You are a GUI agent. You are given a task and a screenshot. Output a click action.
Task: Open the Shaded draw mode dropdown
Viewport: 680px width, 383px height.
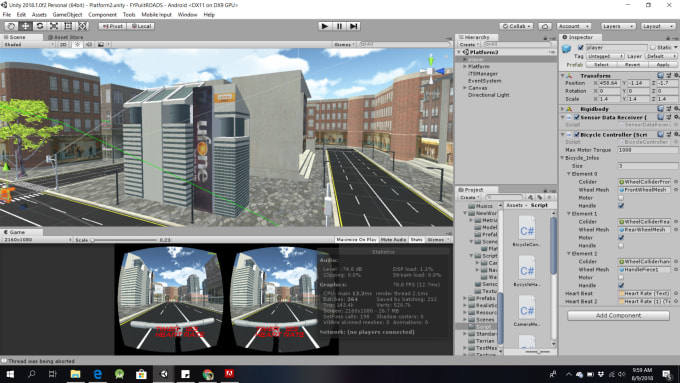pyautogui.click(x=28, y=44)
